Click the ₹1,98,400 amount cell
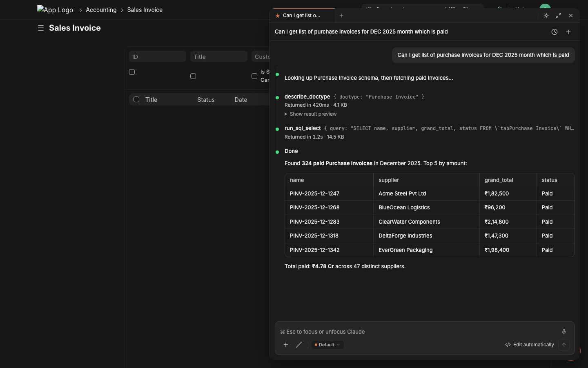 (508, 250)
